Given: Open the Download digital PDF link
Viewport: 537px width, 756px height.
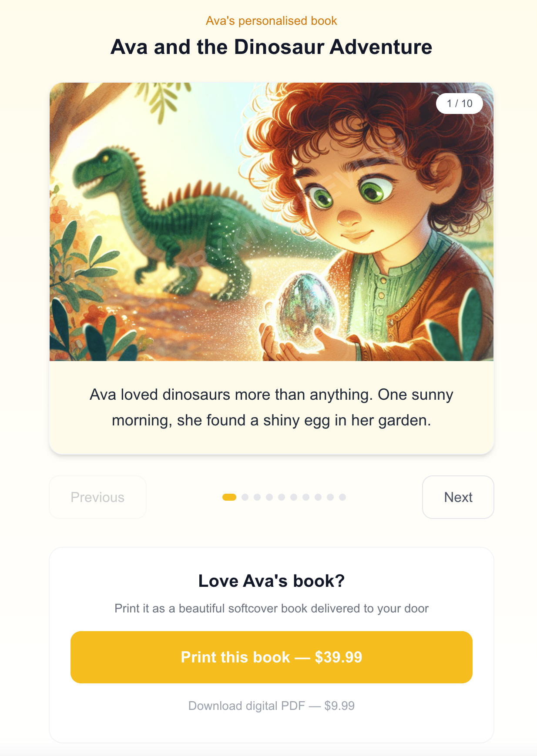Looking at the screenshot, I should tap(272, 706).
